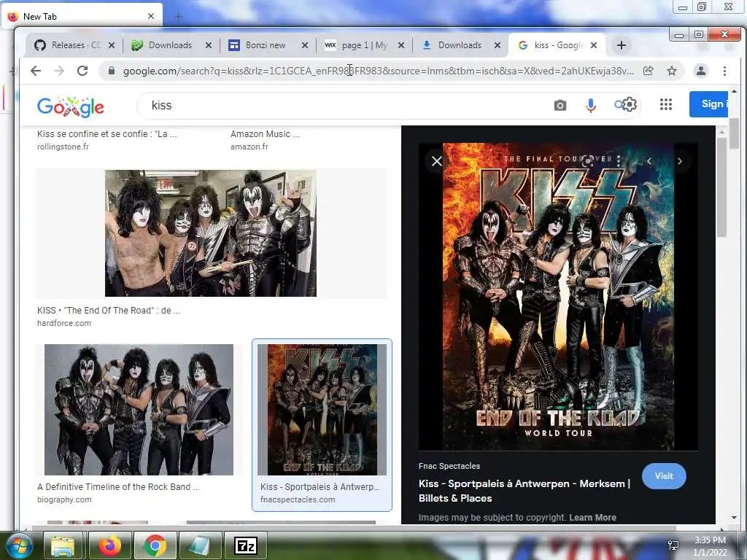Select the Firefox New Tab tab behind
Viewport: 747px width, 560px height.
[x=81, y=17]
